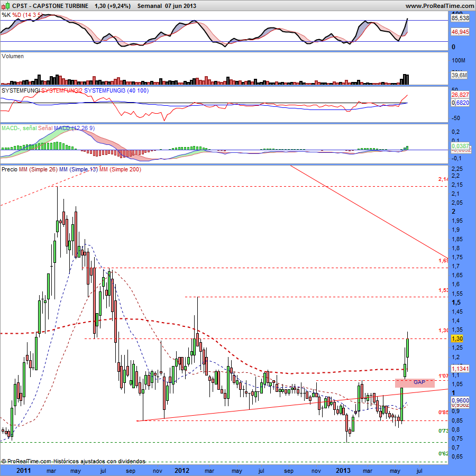
Task: Click the green 0'73 support level label
Action: (443, 431)
